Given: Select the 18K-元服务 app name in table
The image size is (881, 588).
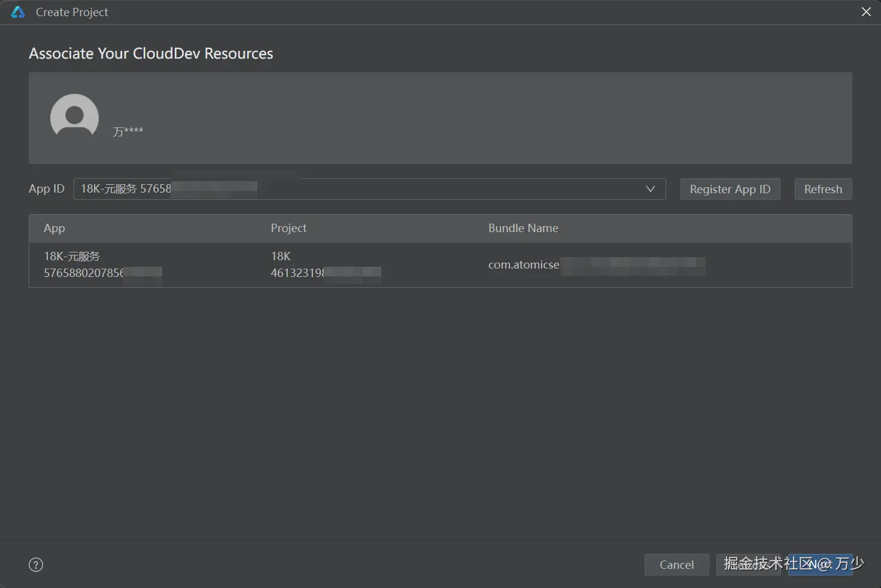Looking at the screenshot, I should [x=72, y=256].
